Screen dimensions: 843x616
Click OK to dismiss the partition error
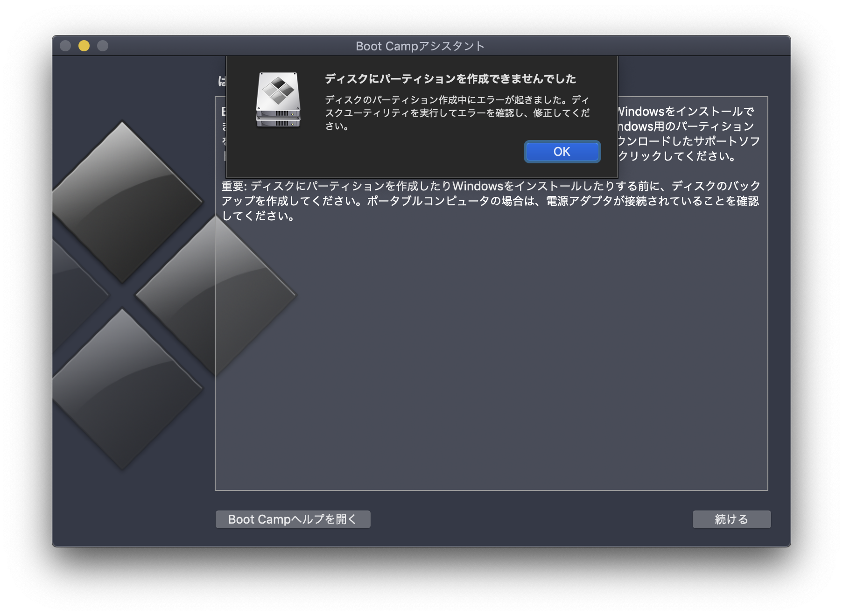pyautogui.click(x=562, y=152)
